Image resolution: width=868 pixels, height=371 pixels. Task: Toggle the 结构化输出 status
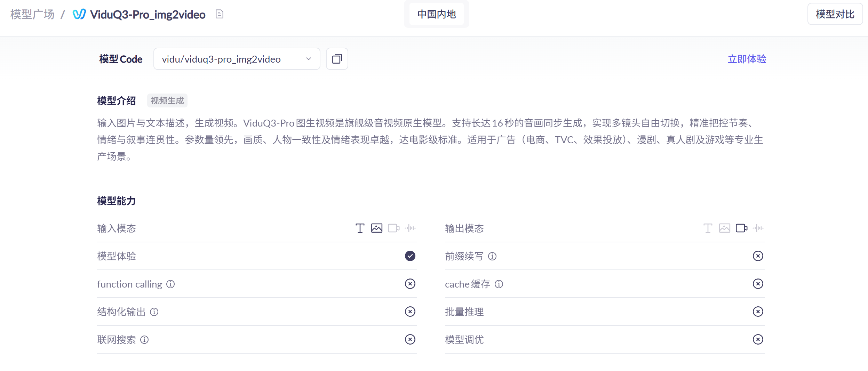(x=410, y=312)
